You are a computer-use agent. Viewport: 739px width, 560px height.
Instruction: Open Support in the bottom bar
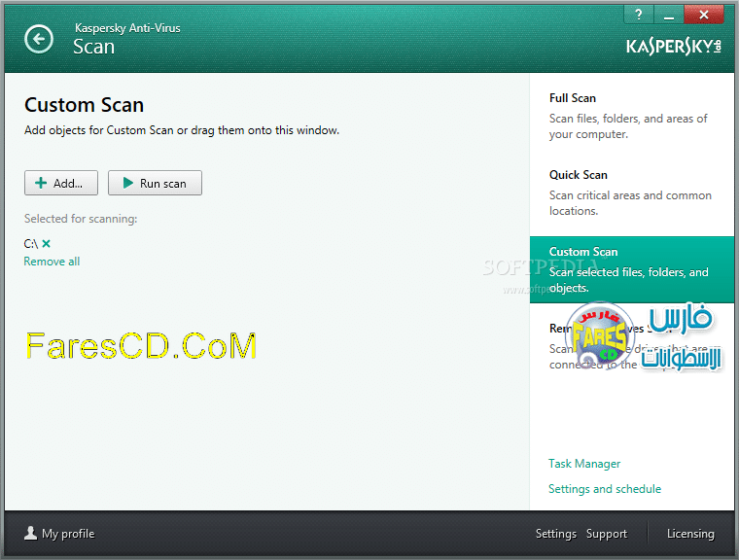click(x=607, y=534)
